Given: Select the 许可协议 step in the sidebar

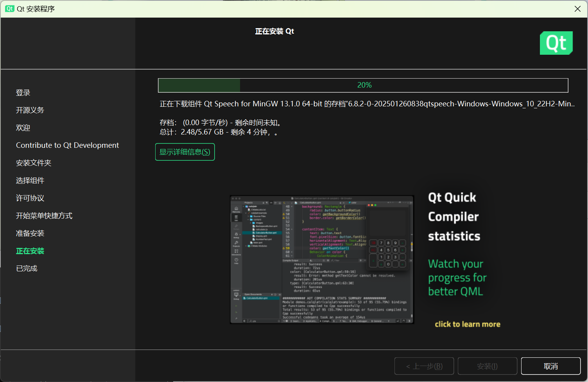Looking at the screenshot, I should 30,198.
